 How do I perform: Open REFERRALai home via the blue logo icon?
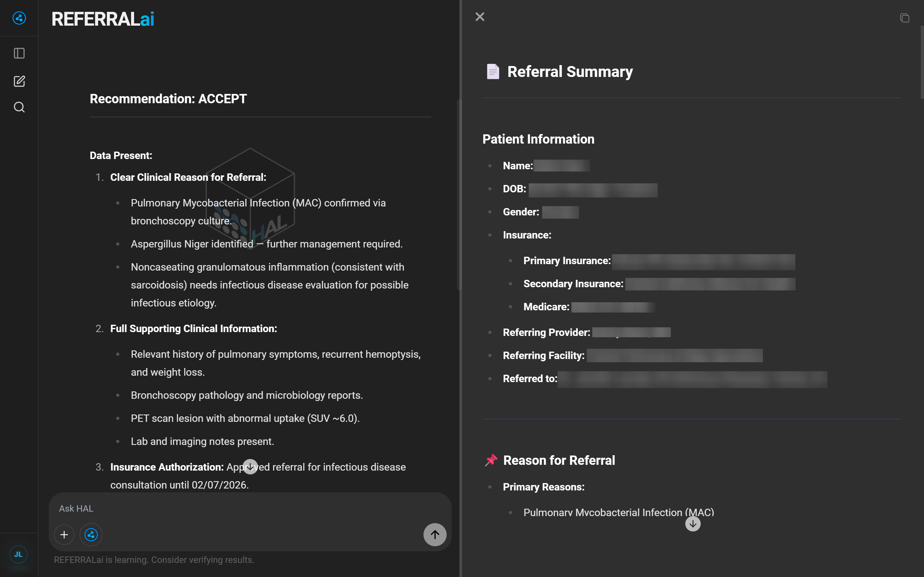(19, 18)
